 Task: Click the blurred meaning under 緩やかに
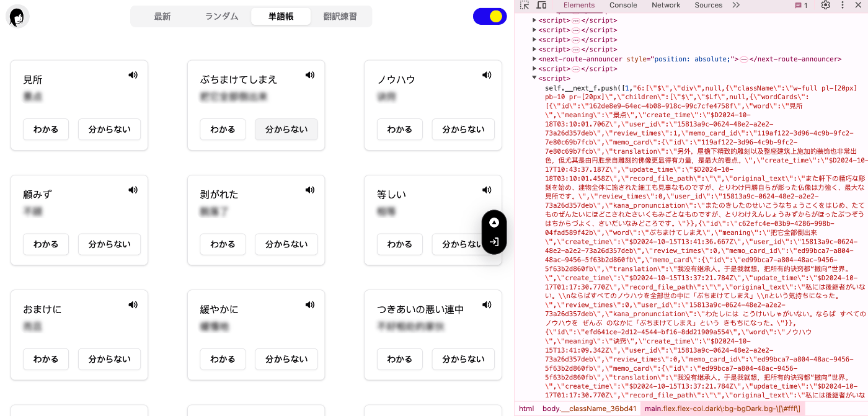(x=215, y=326)
